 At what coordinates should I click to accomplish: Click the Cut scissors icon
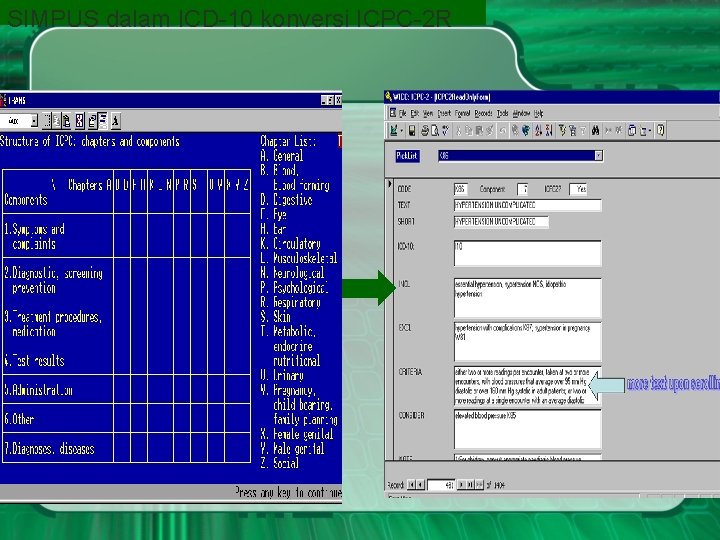pos(458,130)
